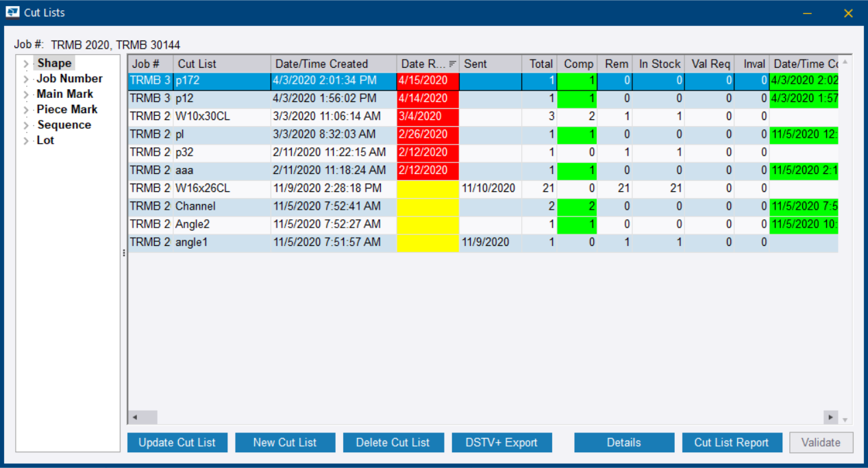Open the Details view
Image resolution: width=868 pixels, height=468 pixels.
pos(623,442)
